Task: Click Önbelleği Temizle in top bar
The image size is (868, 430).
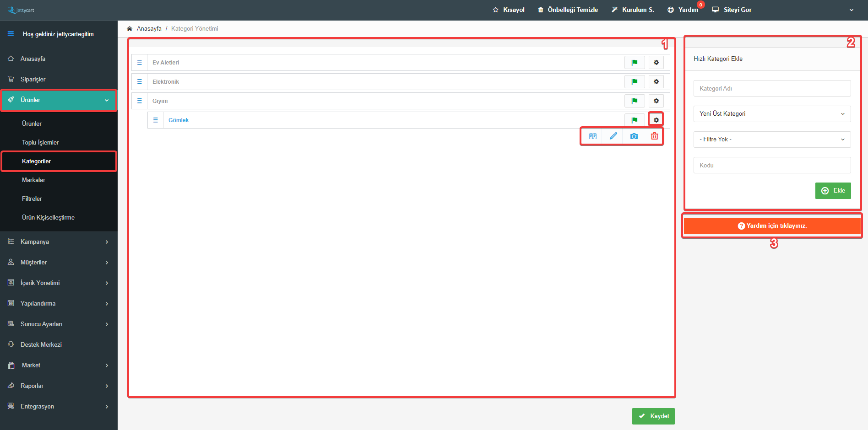Action: pyautogui.click(x=568, y=10)
